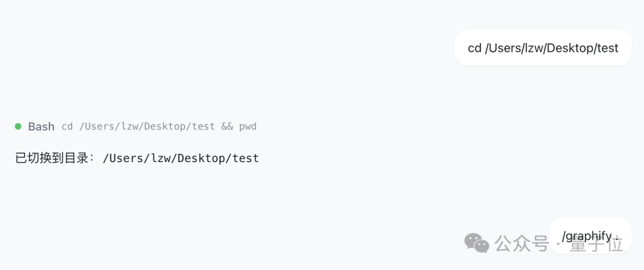Open the "/graphify ." message bubble
The width and height of the screenshot is (644, 270).
coord(589,236)
